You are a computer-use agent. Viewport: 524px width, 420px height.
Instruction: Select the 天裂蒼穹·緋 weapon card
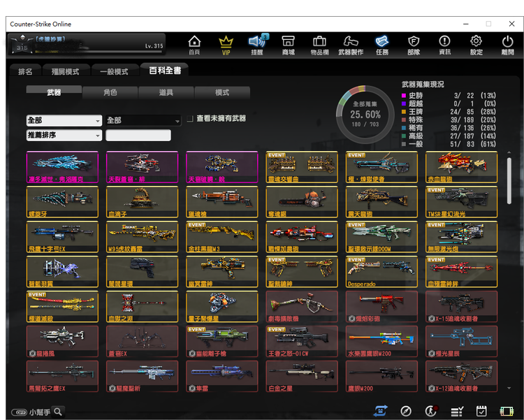[142, 167]
